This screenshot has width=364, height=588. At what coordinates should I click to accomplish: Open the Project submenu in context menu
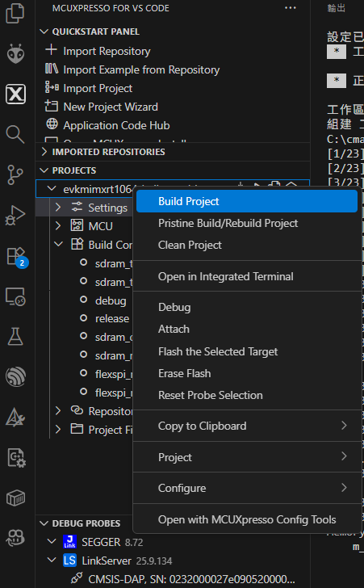(247, 457)
